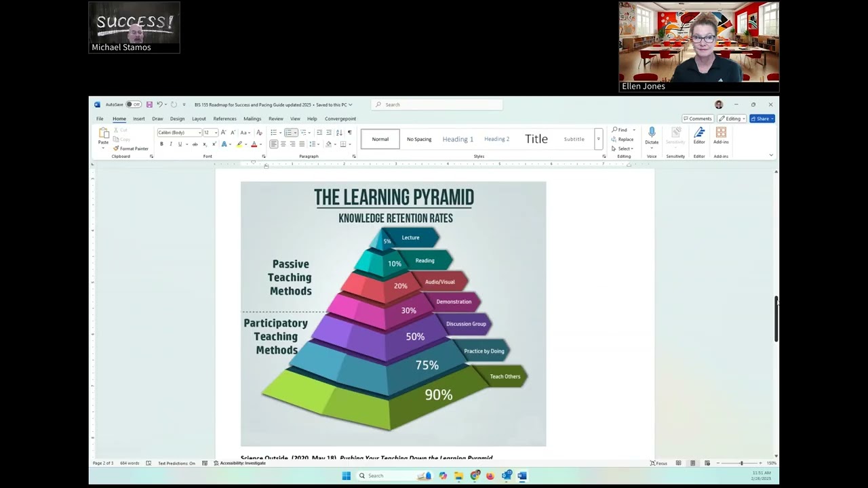Apply the Heading 1 style
Viewport: 868px width, 488px height.
[x=458, y=139]
